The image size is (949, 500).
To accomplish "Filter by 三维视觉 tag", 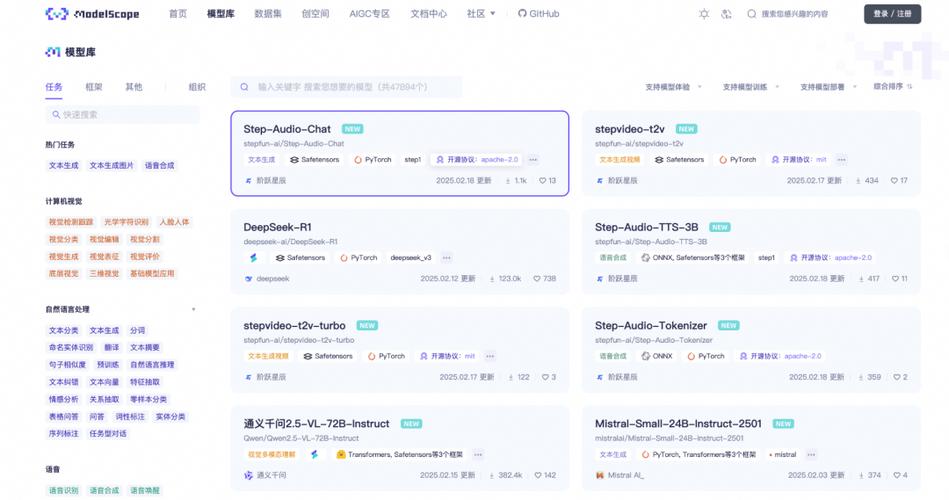I will pos(104,274).
